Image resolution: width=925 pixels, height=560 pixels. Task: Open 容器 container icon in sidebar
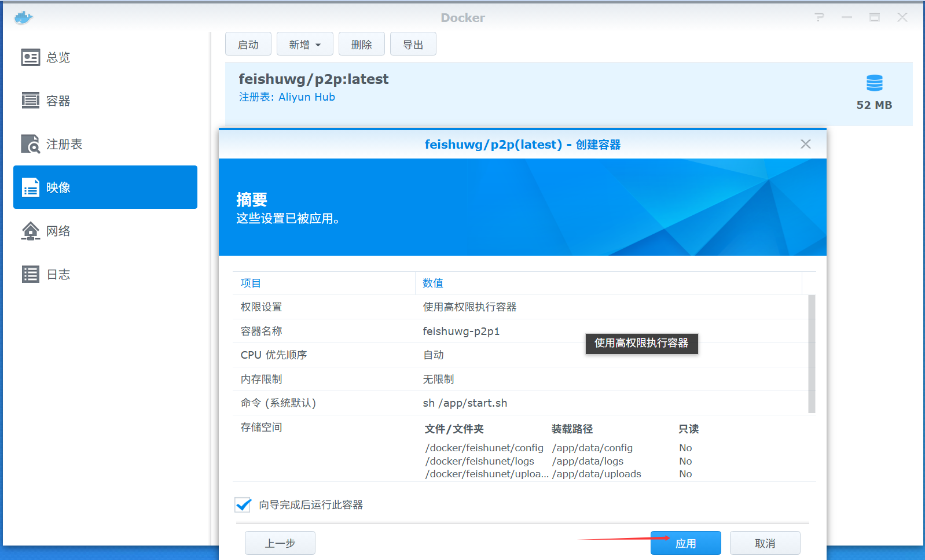coord(31,101)
